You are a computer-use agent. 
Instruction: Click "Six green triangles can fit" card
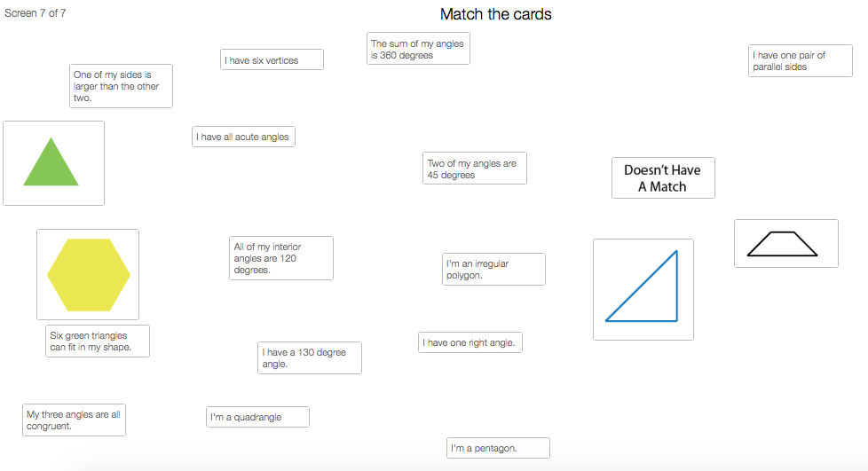click(98, 341)
